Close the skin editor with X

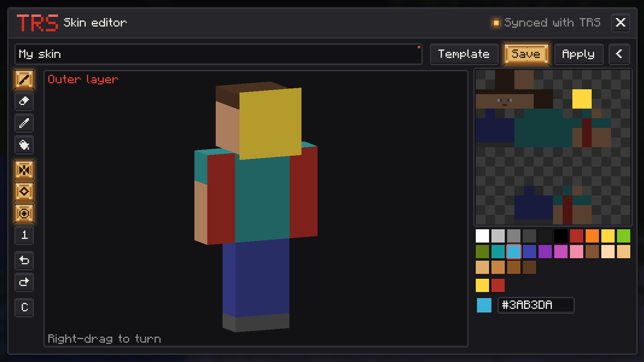pyautogui.click(x=620, y=23)
